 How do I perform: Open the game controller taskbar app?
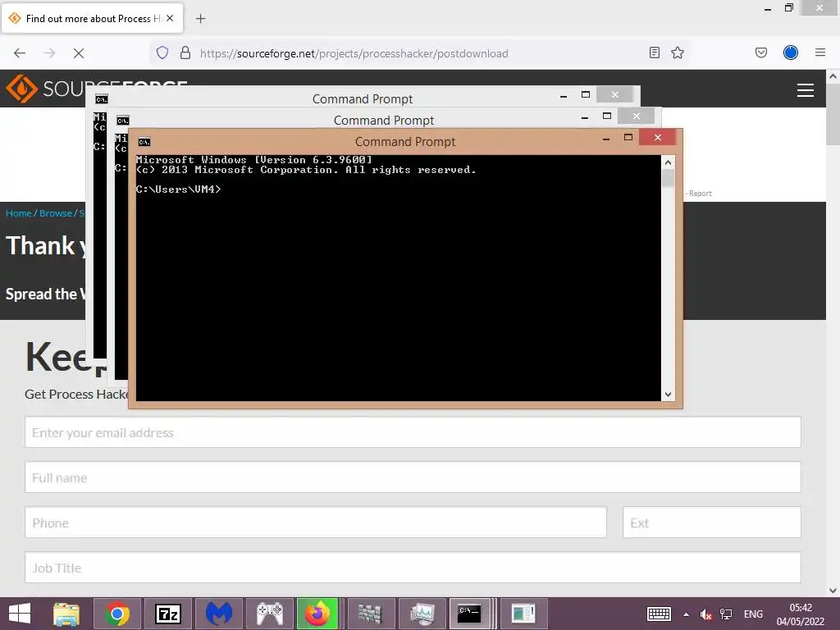(x=269, y=614)
